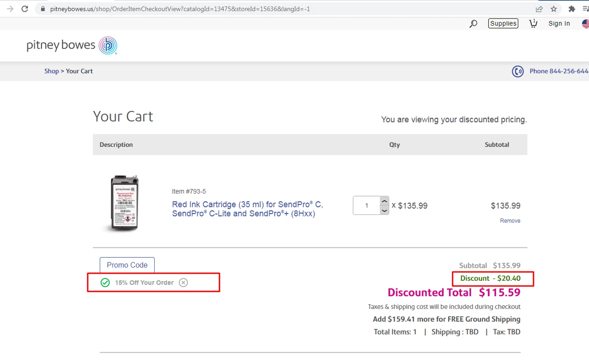Click the 'Discount - $20.40' text
The width and height of the screenshot is (589, 364).
490,278
